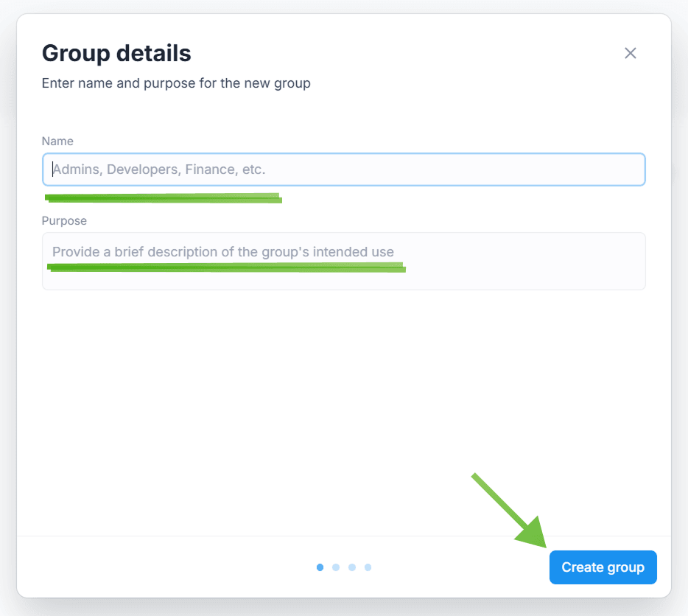Select the fourth and last step dot

pyautogui.click(x=368, y=567)
